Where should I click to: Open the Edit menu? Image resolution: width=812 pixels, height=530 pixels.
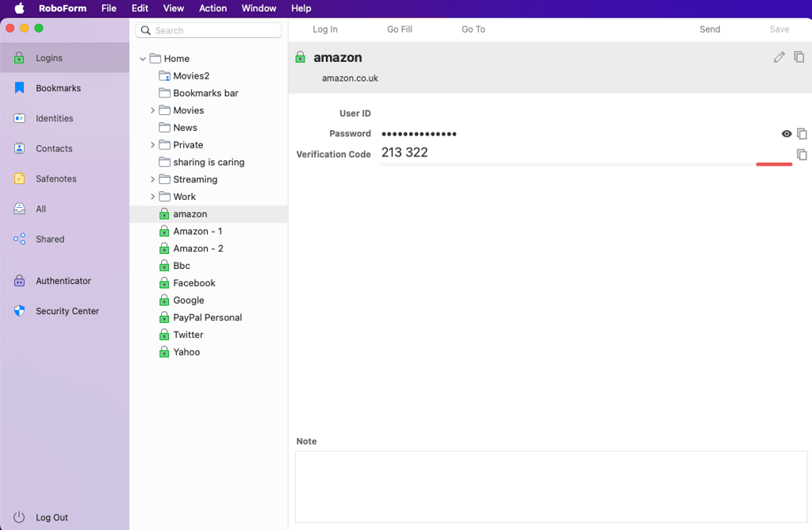[140, 8]
